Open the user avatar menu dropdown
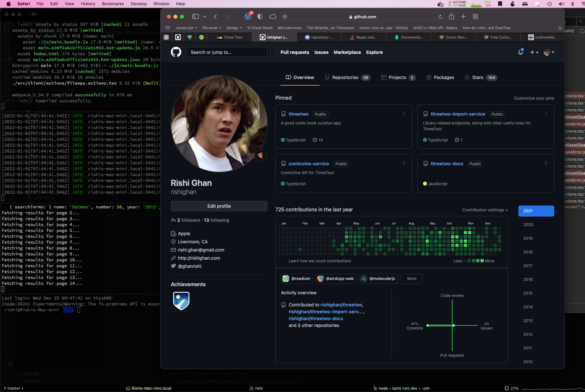Image resolution: width=585 pixels, height=392 pixels. coord(549,52)
